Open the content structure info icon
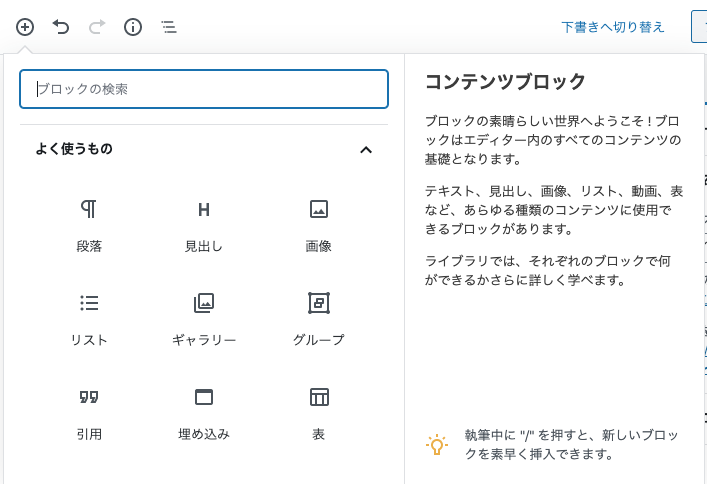Viewport: 707px width, 484px height. [x=133, y=27]
